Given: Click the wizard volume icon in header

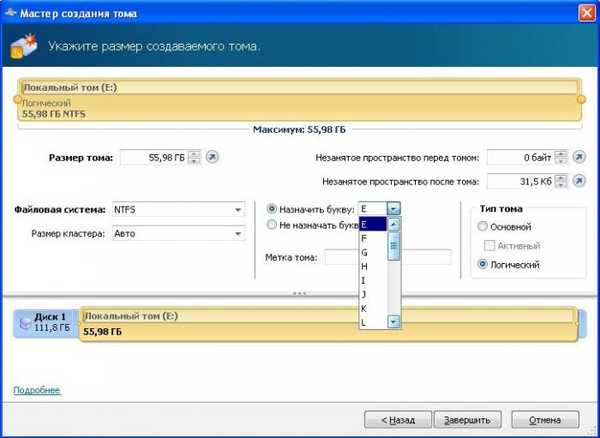Looking at the screenshot, I should [x=24, y=46].
